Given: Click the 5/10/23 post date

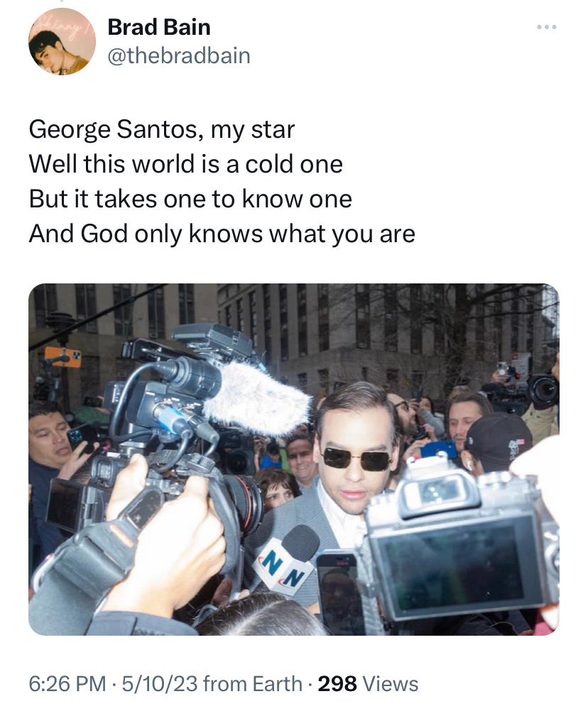Looking at the screenshot, I should [159, 684].
